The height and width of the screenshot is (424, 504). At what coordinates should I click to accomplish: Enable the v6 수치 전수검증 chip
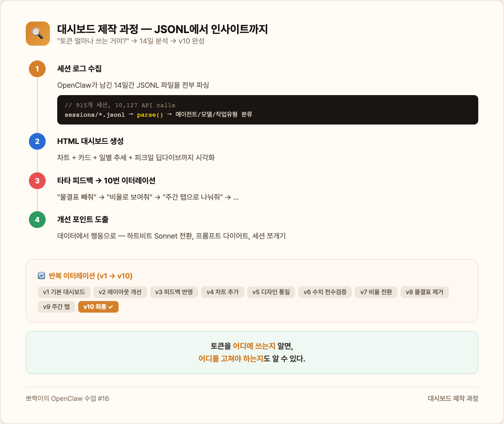(x=325, y=292)
